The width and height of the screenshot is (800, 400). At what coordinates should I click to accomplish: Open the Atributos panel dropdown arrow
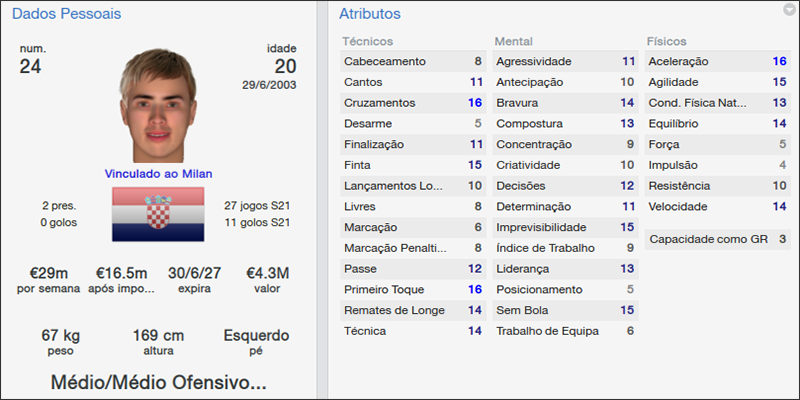click(x=789, y=10)
